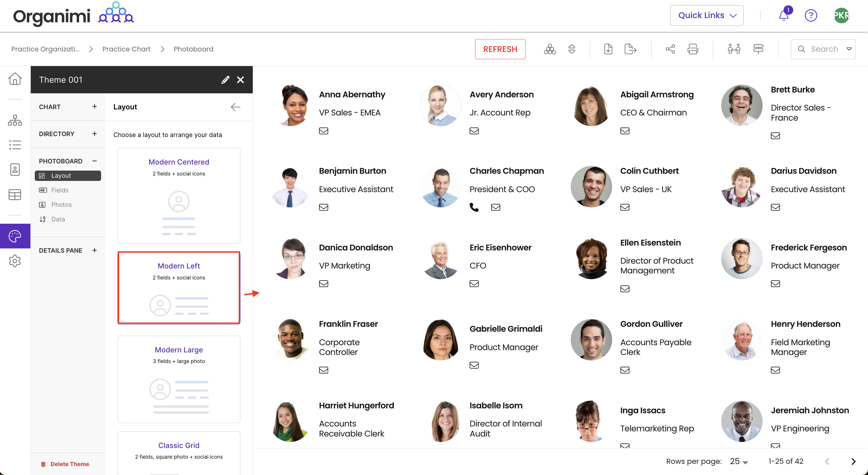The image size is (868, 475).
Task: Choose the Classic Grid layout
Action: point(179,453)
